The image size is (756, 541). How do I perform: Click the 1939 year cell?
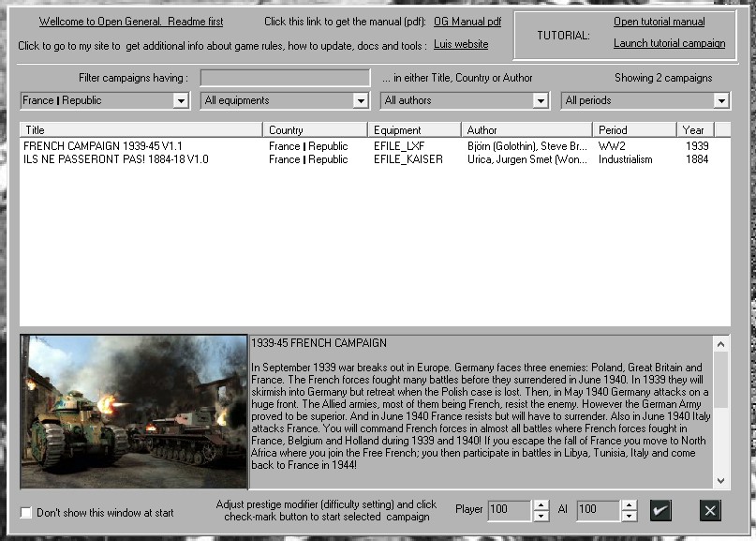(697, 145)
